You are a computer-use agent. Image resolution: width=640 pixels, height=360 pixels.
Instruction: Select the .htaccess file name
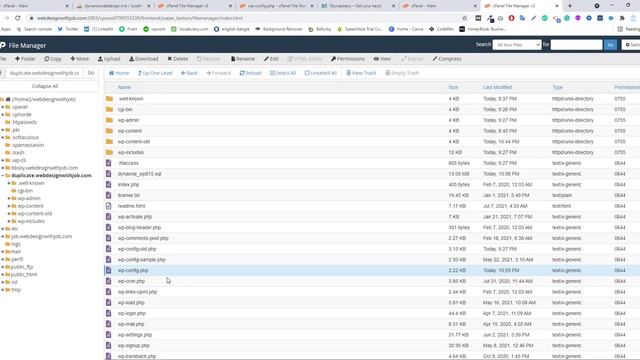(129, 163)
